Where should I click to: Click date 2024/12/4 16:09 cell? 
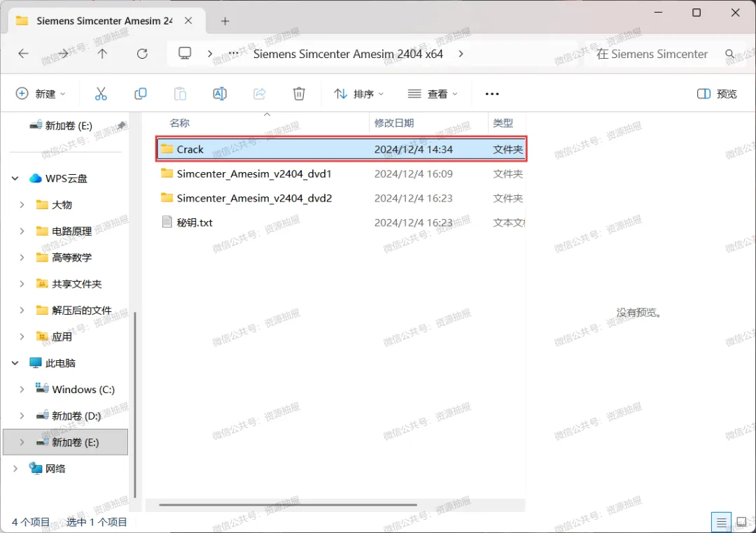[413, 173]
